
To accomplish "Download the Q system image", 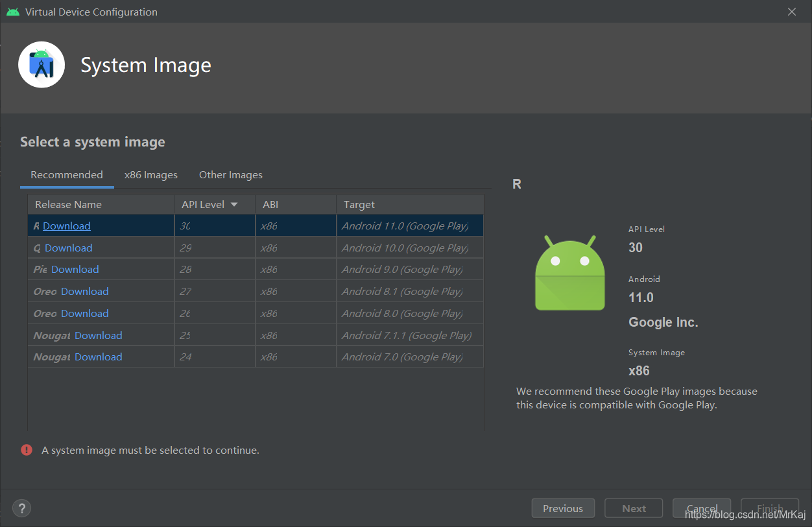I will point(69,248).
